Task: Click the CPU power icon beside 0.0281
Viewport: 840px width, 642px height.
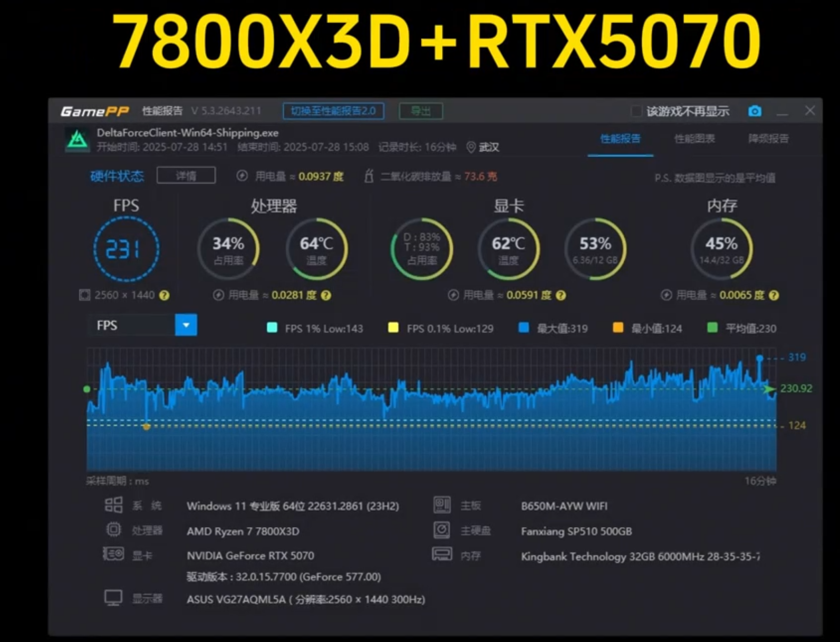Action: click(x=218, y=295)
